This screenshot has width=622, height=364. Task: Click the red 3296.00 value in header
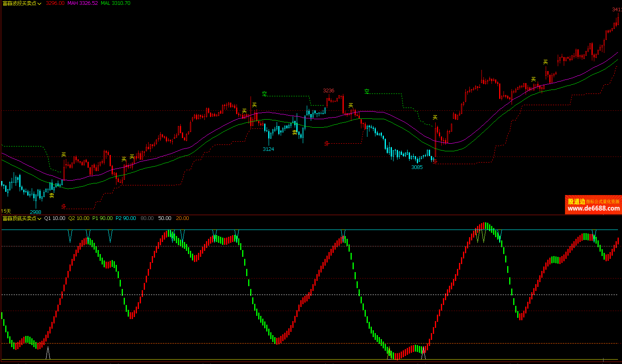pos(55,3)
